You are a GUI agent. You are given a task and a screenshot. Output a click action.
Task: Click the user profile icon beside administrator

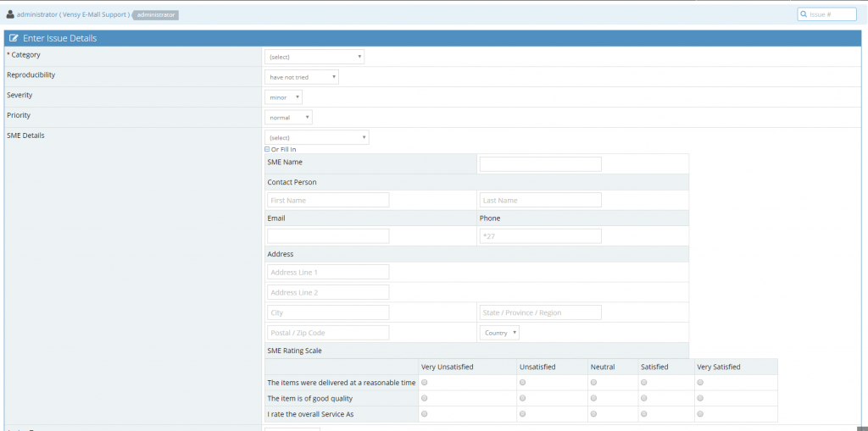pyautogui.click(x=10, y=14)
